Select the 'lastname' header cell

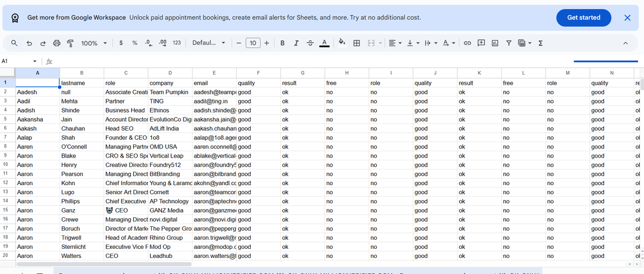(x=81, y=83)
